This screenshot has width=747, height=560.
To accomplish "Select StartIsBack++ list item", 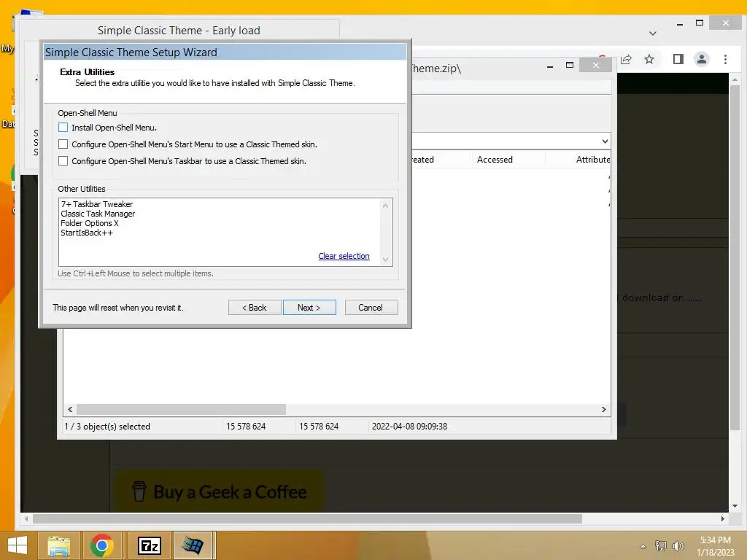I will coord(87,233).
